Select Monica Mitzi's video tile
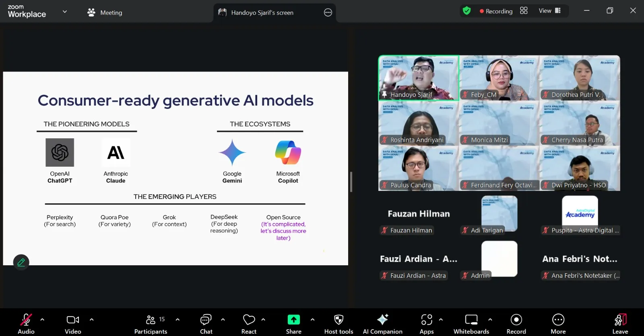Image resolution: width=644 pixels, height=336 pixels. pyautogui.click(x=499, y=123)
